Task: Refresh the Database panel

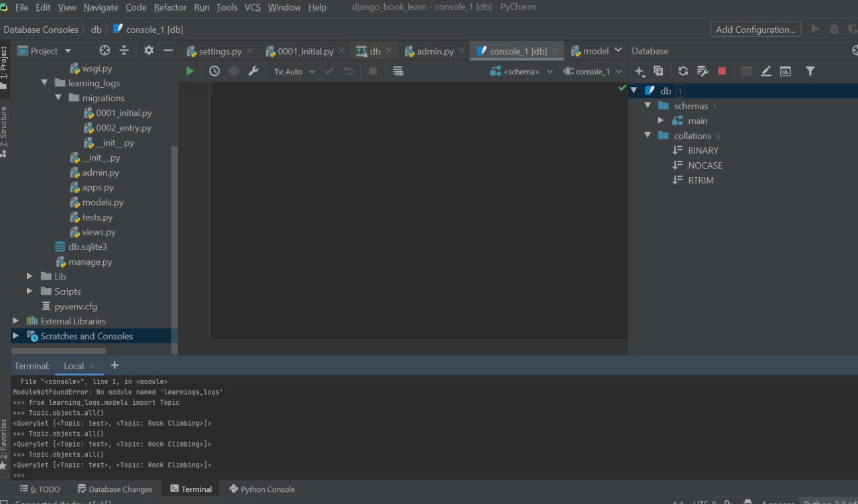Action: (x=683, y=71)
